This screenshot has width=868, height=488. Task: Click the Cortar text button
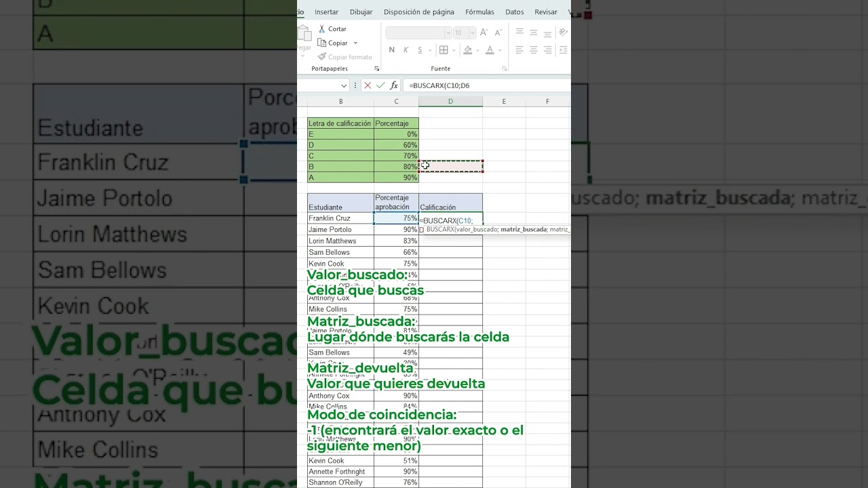click(x=337, y=29)
